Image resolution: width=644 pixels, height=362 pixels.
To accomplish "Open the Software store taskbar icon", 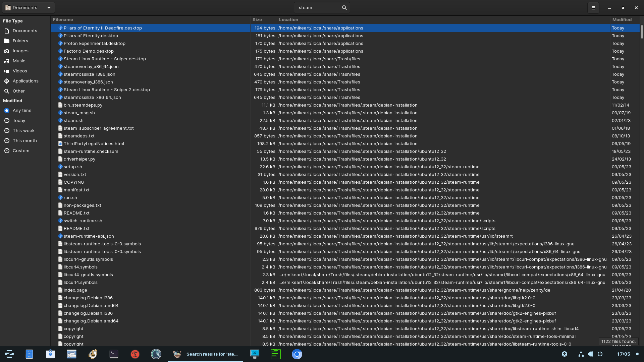I will pyautogui.click(x=50, y=354).
